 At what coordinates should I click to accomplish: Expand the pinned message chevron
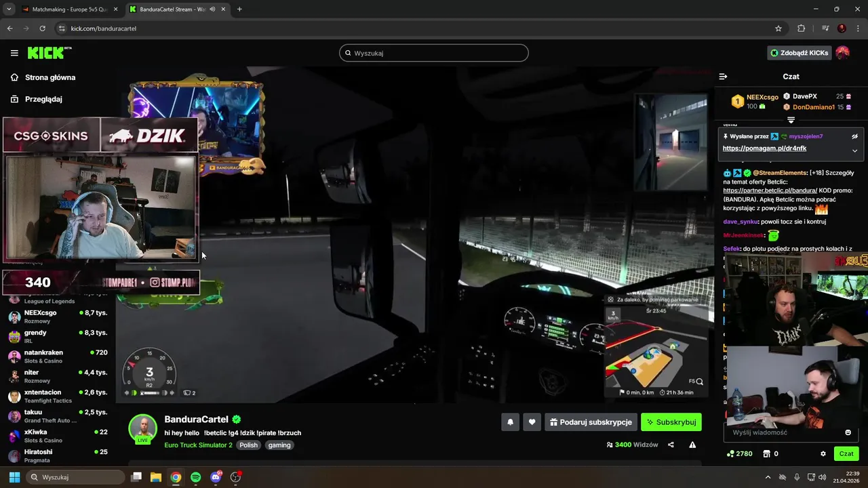pos(854,150)
